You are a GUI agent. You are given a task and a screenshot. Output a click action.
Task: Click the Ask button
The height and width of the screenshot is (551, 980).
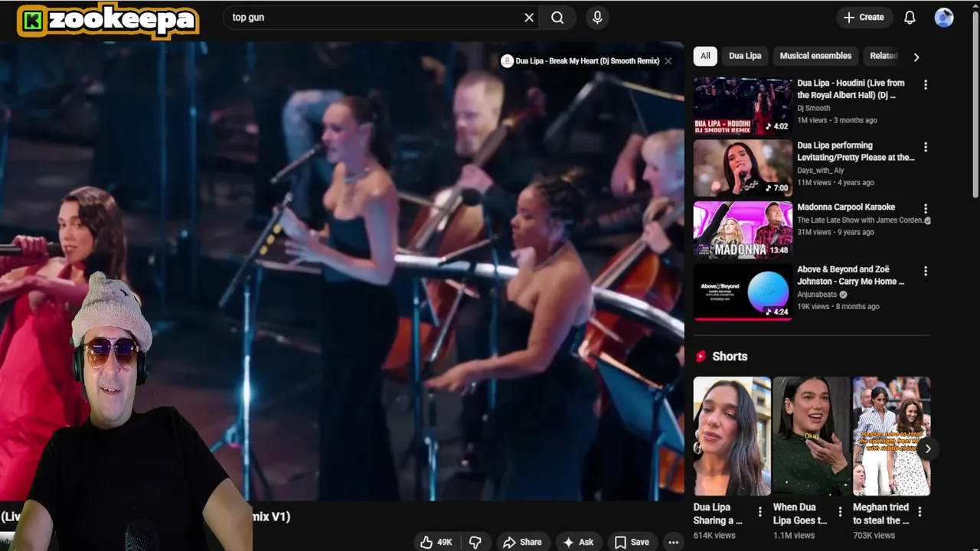pyautogui.click(x=578, y=542)
